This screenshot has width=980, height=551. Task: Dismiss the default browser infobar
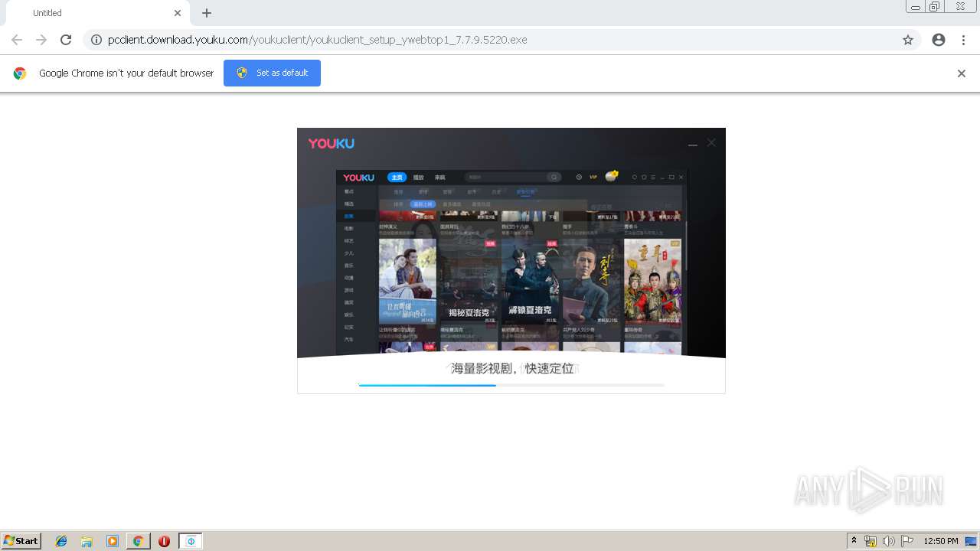coord(962,73)
